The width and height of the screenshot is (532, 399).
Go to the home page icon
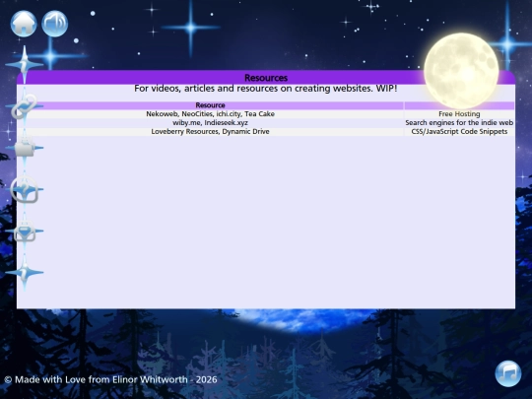(x=24, y=24)
